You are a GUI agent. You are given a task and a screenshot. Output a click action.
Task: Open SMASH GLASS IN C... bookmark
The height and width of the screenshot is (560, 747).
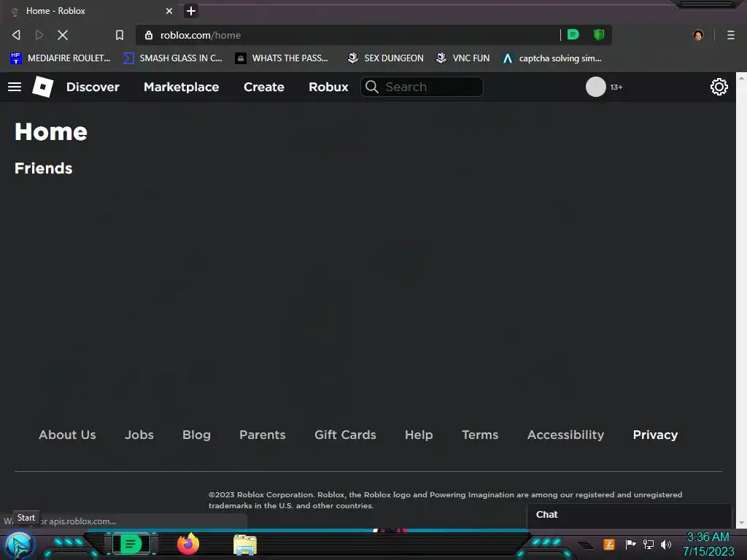172,58
